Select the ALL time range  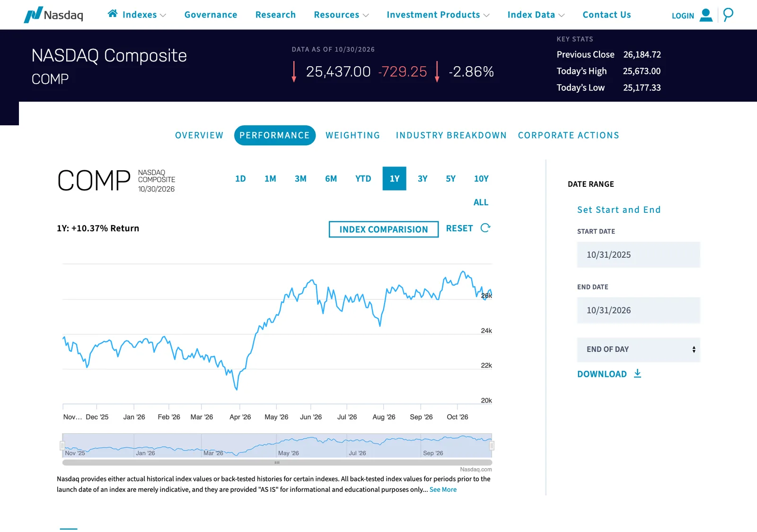pos(481,202)
